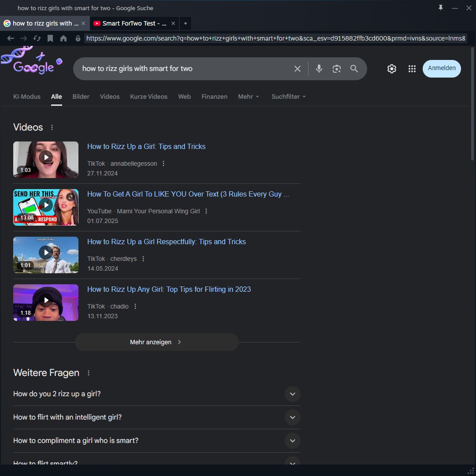This screenshot has height=476, width=476.
Task: Open more options for Marni Wing Girl result
Action: coord(206,211)
